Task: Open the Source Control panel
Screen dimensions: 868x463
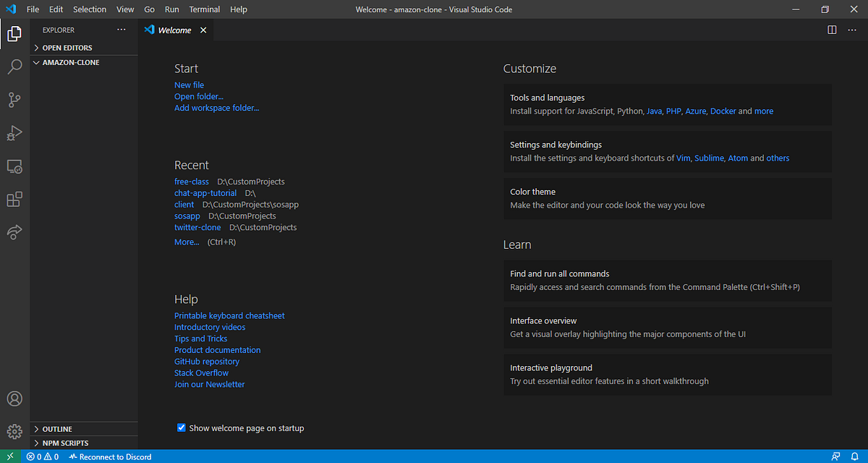Action: pos(14,100)
